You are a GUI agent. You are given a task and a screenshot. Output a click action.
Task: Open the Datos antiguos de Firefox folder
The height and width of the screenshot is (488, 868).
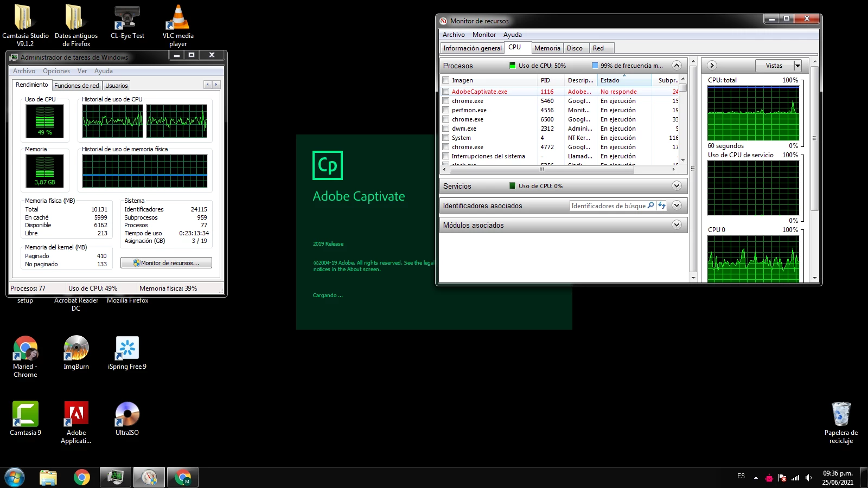point(76,25)
